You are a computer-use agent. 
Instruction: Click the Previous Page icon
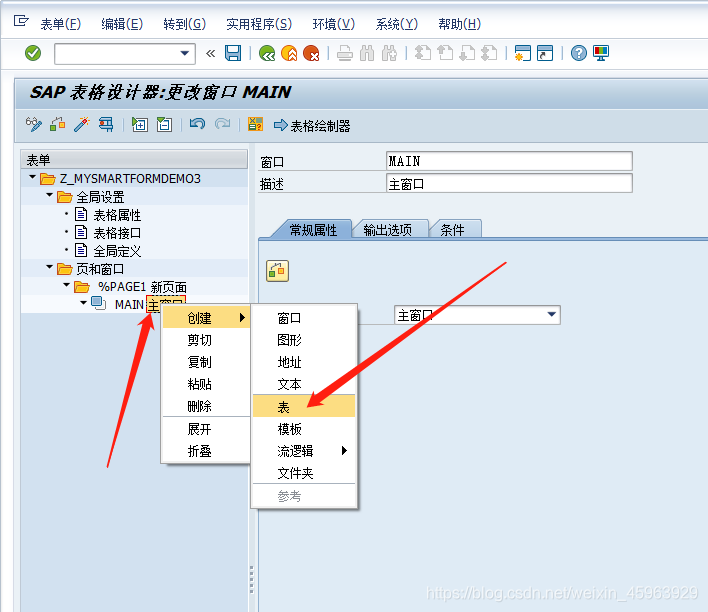pyautogui.click(x=445, y=53)
